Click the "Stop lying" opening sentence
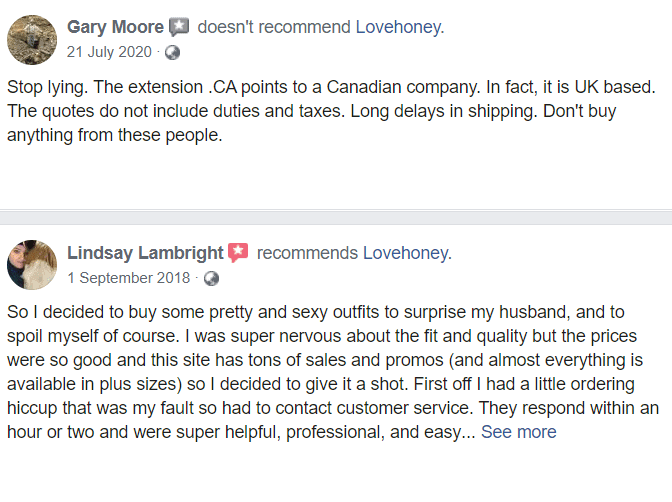 [x=48, y=87]
